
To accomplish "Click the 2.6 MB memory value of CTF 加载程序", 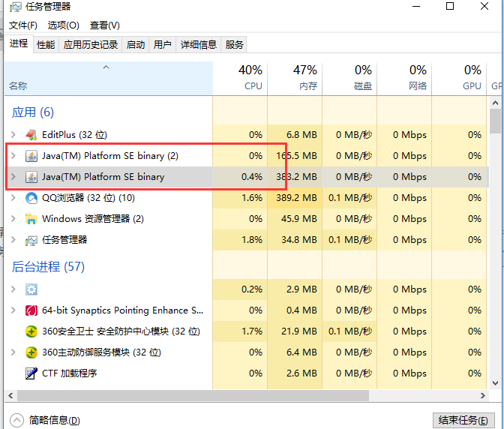I will [x=301, y=373].
